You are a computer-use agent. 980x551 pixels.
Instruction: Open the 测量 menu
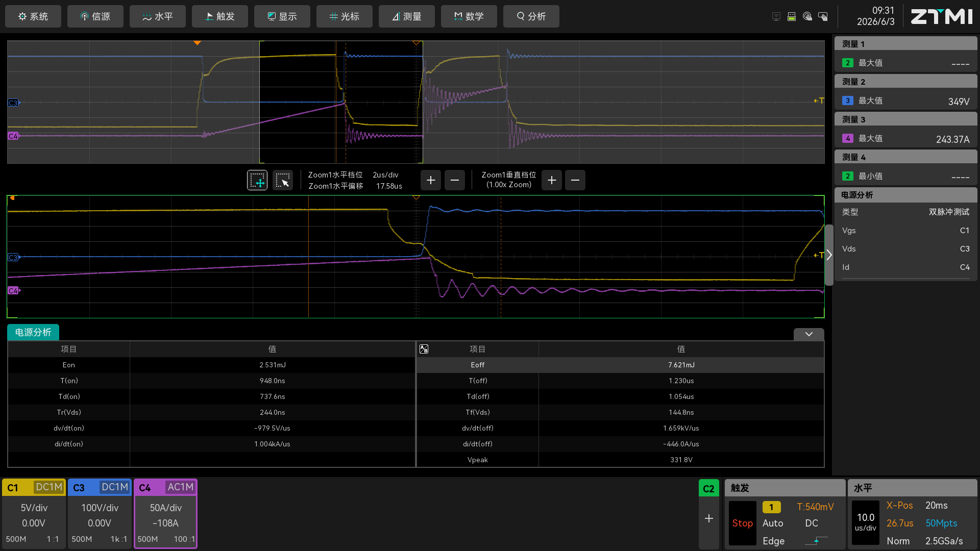click(x=407, y=16)
